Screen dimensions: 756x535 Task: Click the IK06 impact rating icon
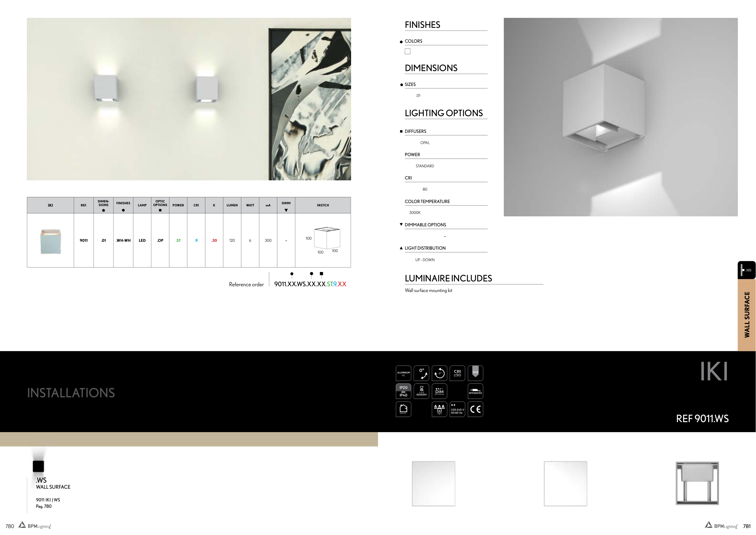(x=475, y=373)
